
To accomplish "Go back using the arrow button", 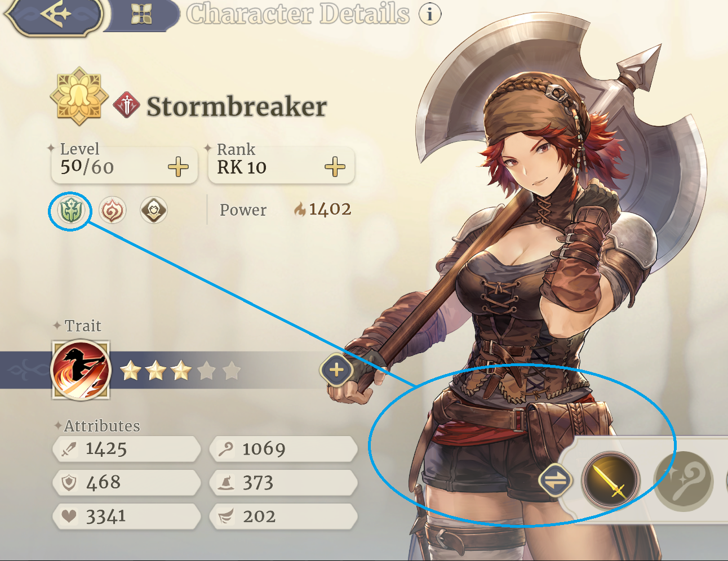I will click(55, 15).
